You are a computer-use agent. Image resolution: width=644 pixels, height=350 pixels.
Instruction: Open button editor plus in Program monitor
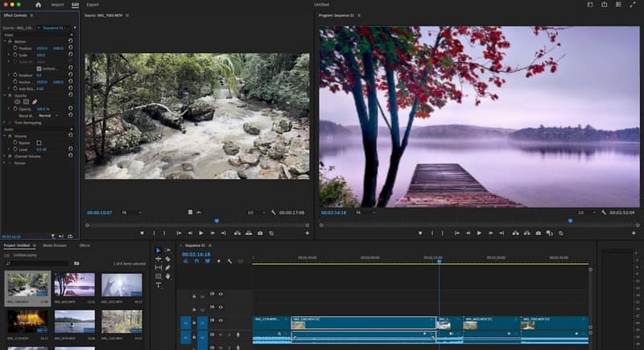634,233
